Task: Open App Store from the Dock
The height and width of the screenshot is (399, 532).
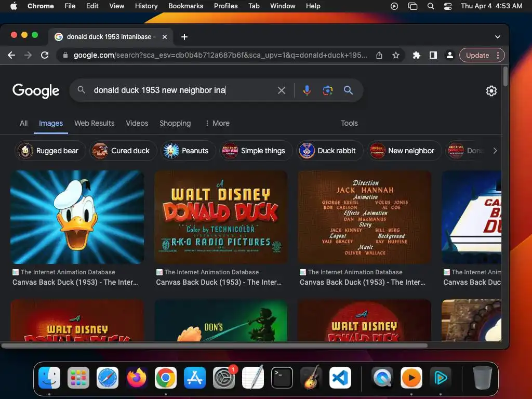Action: pyautogui.click(x=195, y=378)
